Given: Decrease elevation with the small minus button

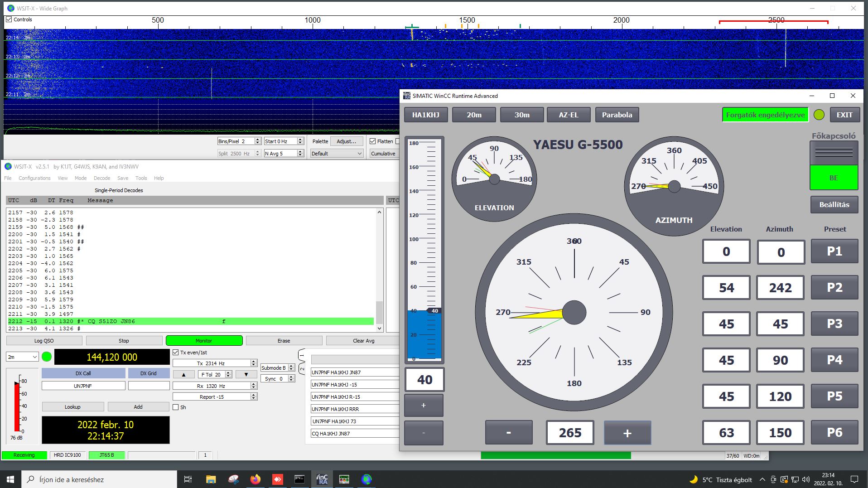Looking at the screenshot, I should click(x=424, y=433).
